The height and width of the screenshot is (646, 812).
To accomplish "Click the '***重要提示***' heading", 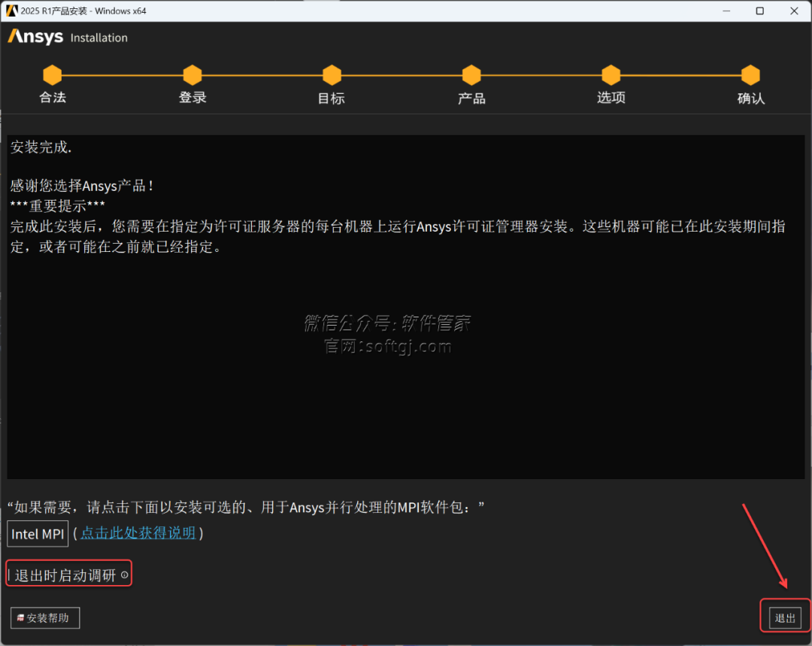I will coord(57,205).
